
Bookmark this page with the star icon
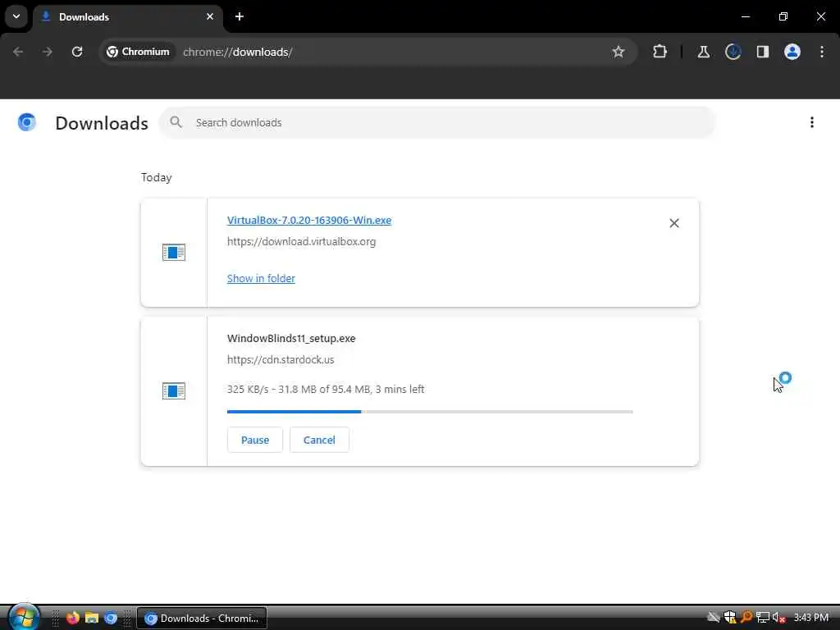619,52
